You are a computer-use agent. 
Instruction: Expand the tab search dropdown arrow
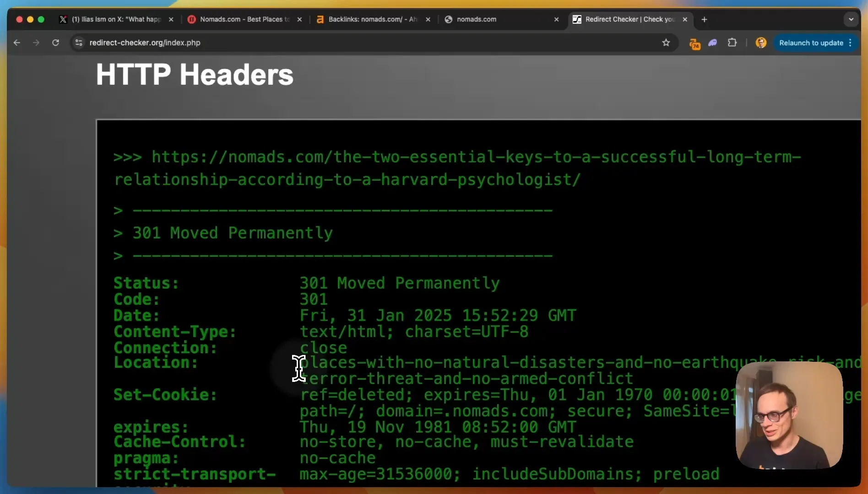coord(851,19)
